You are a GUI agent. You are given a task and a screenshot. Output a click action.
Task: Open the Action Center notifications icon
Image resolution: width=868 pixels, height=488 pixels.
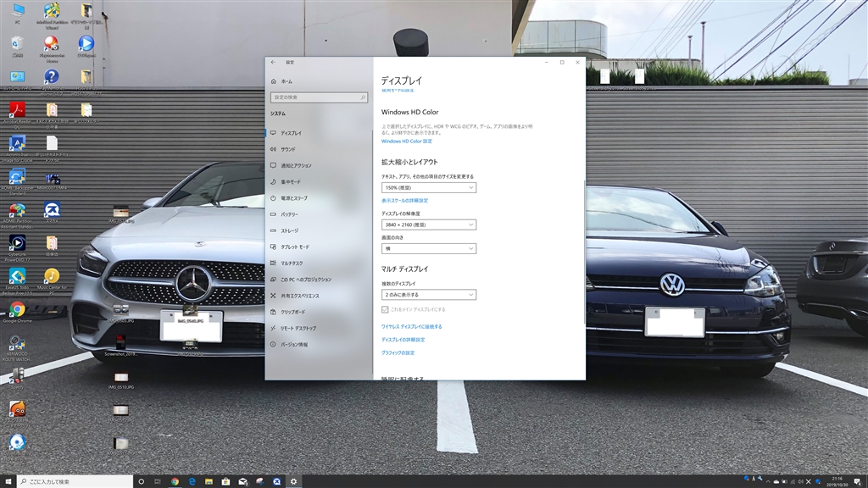[858, 482]
